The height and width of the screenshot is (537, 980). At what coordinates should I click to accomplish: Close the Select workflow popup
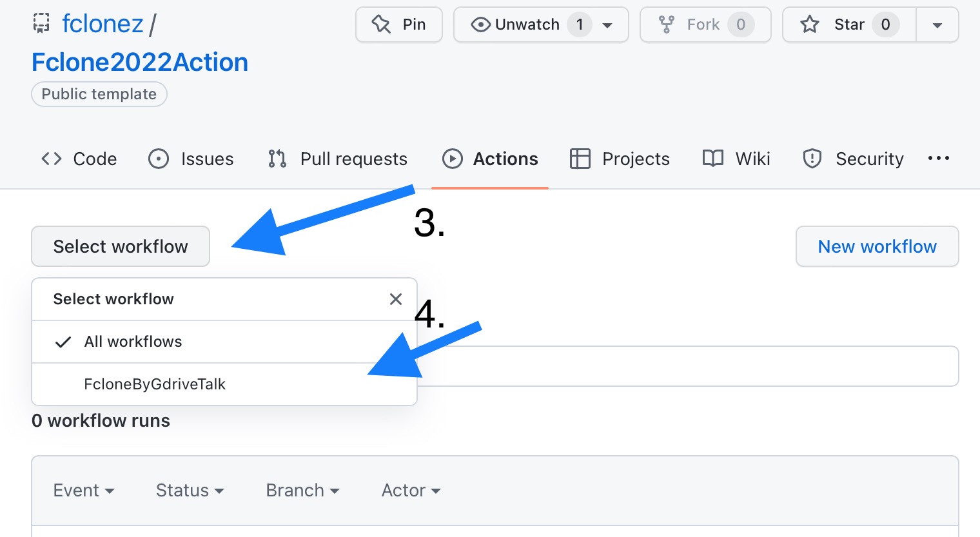coord(396,299)
